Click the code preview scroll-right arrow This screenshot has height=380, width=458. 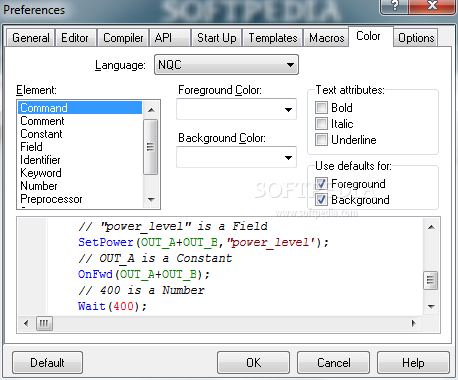[414, 323]
